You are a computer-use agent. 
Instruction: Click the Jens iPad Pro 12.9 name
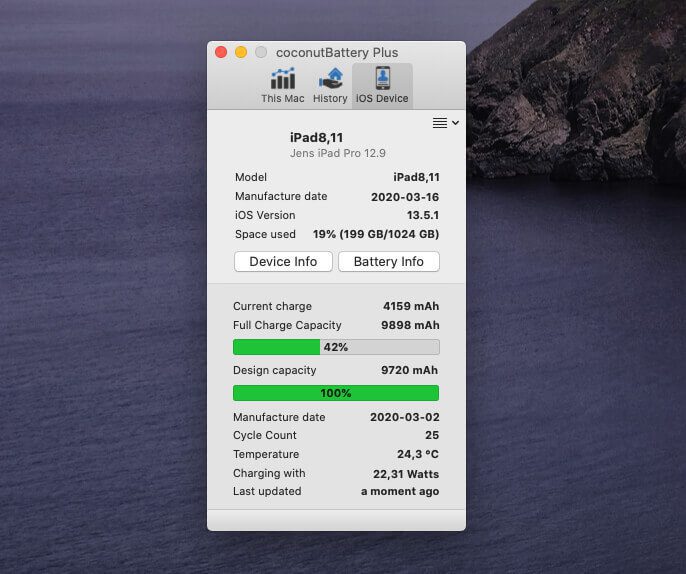[338, 153]
